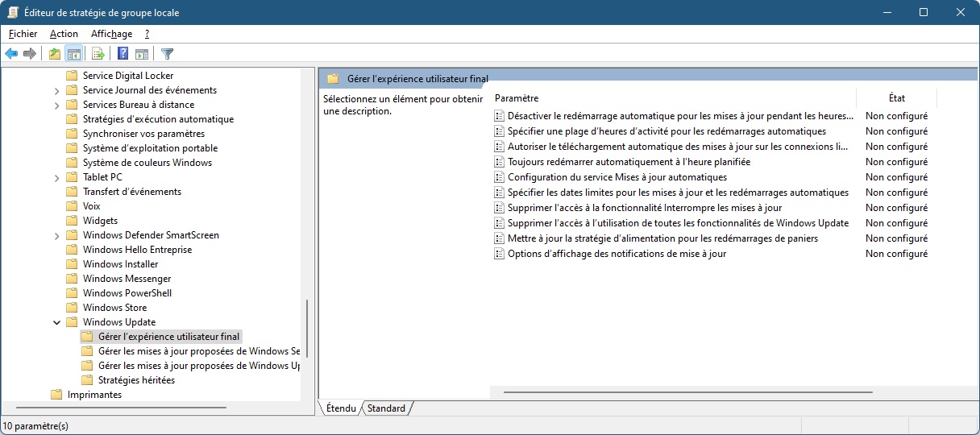Viewport: 980px width, 435px height.
Task: Select Windows Messenger folder
Action: 127,279
